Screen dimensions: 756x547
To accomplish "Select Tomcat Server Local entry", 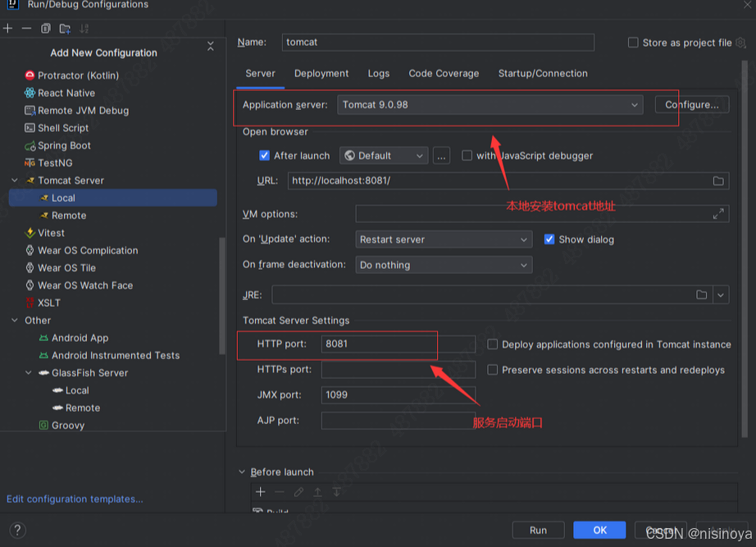I will (x=113, y=198).
